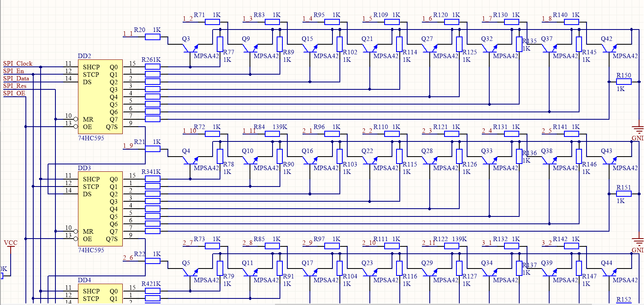Click the 74HC595 label under DD2

coord(91,138)
